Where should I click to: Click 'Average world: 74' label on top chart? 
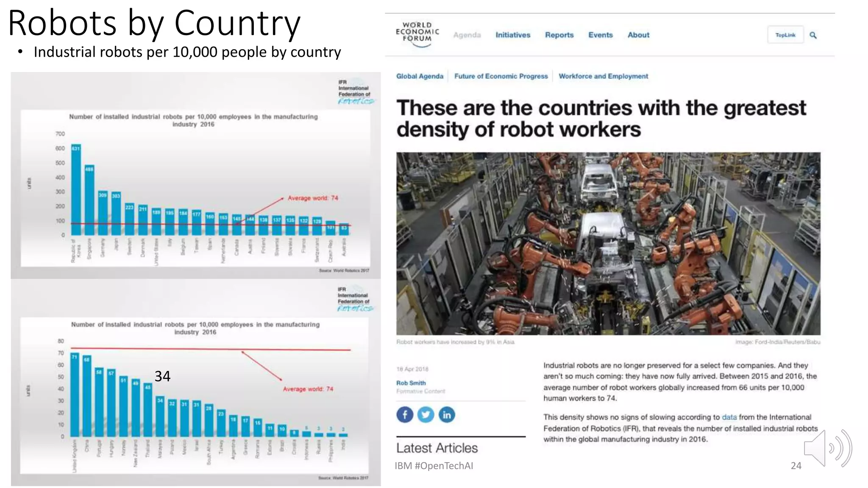313,198
